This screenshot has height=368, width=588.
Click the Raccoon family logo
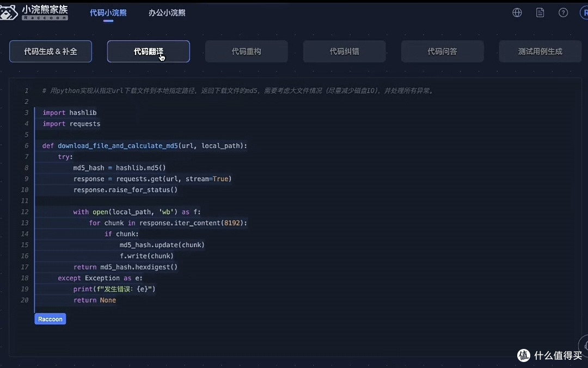[34, 13]
